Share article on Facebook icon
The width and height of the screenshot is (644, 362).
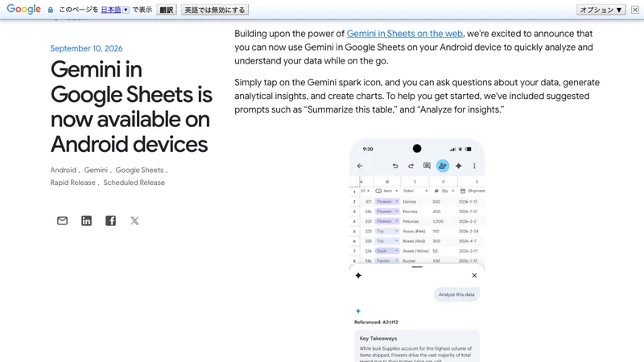[x=110, y=220]
